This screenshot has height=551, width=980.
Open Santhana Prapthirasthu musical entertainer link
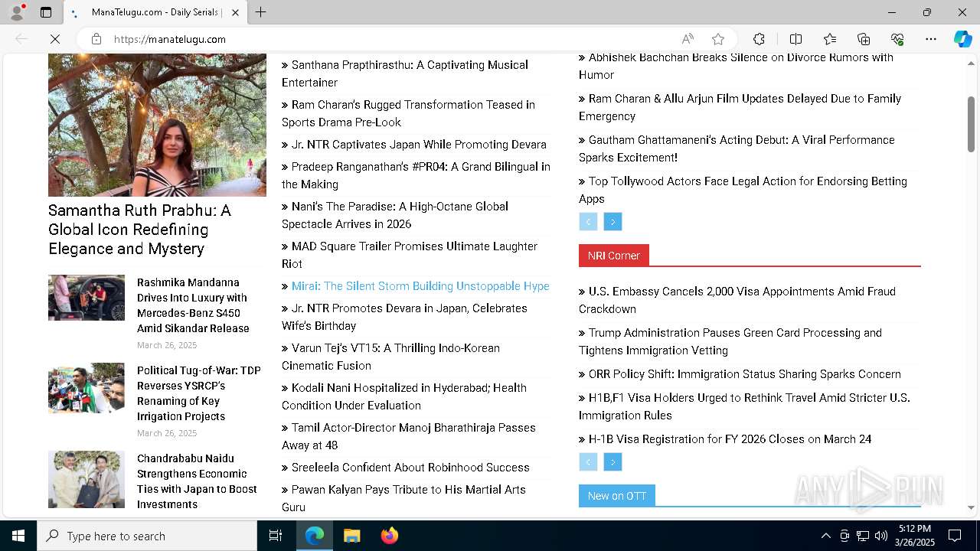405,73
